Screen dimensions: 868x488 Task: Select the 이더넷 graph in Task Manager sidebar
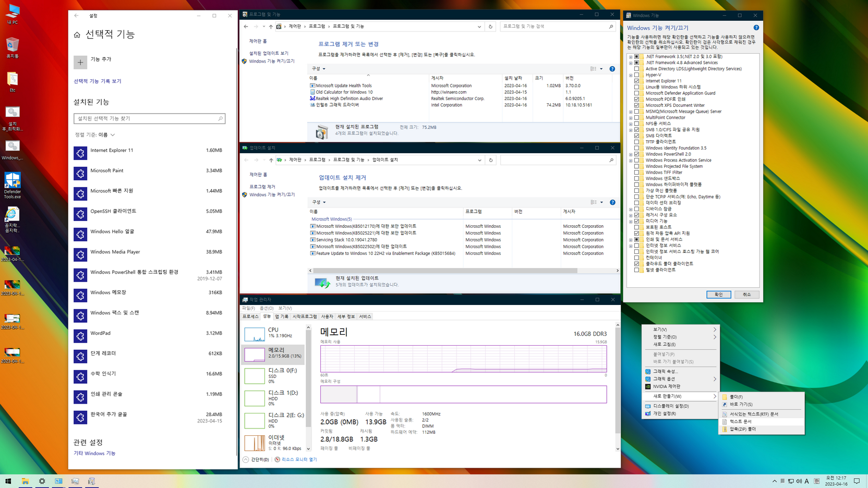tap(255, 443)
